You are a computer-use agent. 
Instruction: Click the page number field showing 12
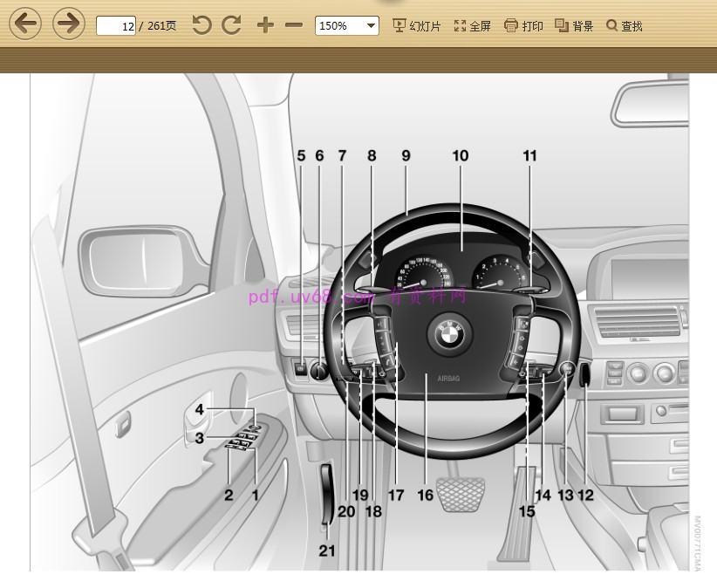pos(116,26)
